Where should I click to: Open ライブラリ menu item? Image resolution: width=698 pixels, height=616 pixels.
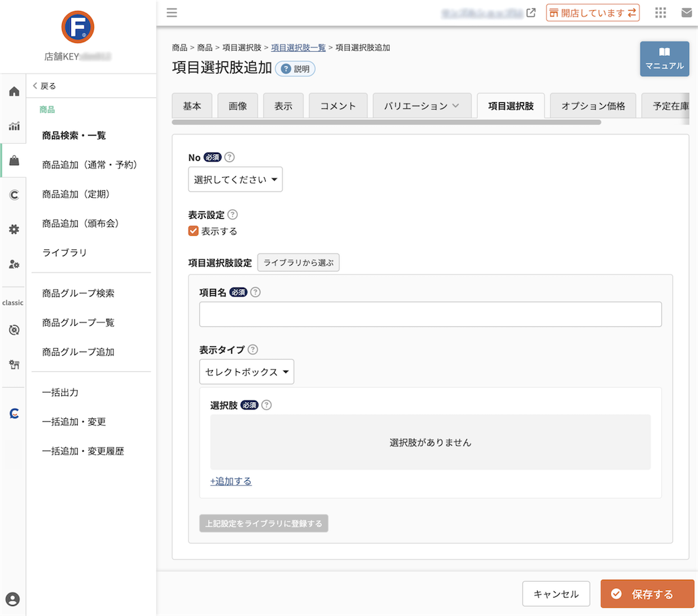[65, 253]
